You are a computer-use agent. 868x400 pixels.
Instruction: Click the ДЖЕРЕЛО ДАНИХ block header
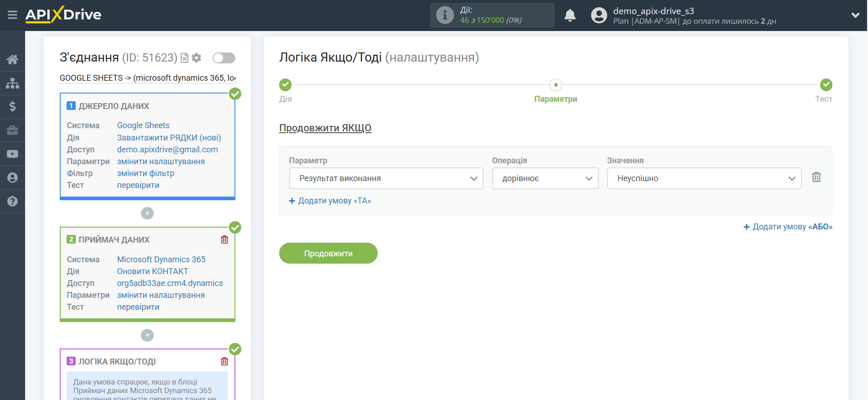[114, 106]
